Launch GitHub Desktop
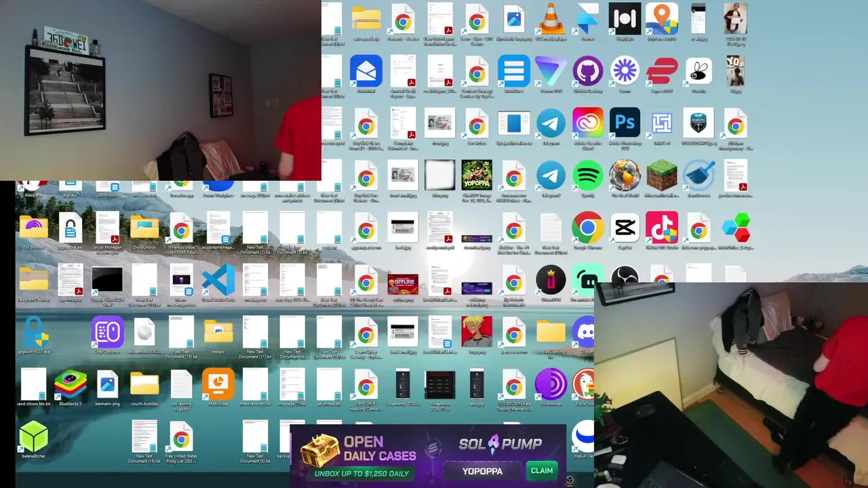The width and height of the screenshot is (868, 488). (x=588, y=71)
